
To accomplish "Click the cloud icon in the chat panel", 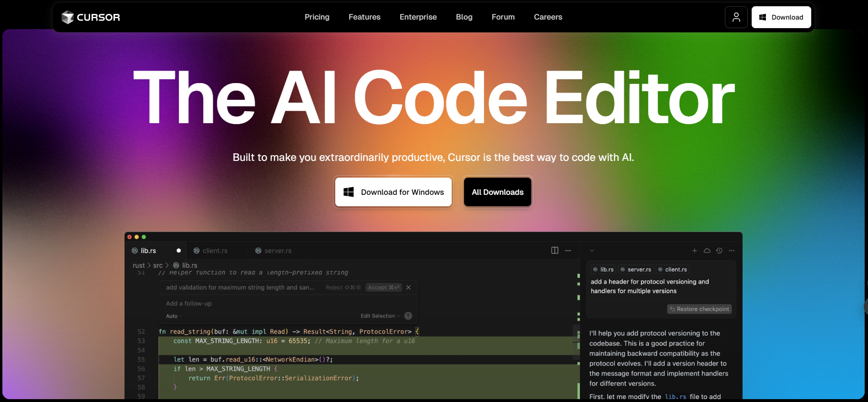I will click(x=707, y=251).
